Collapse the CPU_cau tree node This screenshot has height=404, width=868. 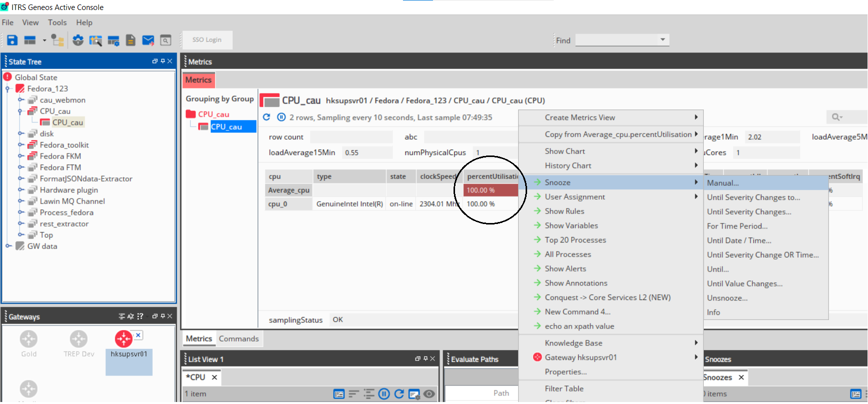point(21,111)
